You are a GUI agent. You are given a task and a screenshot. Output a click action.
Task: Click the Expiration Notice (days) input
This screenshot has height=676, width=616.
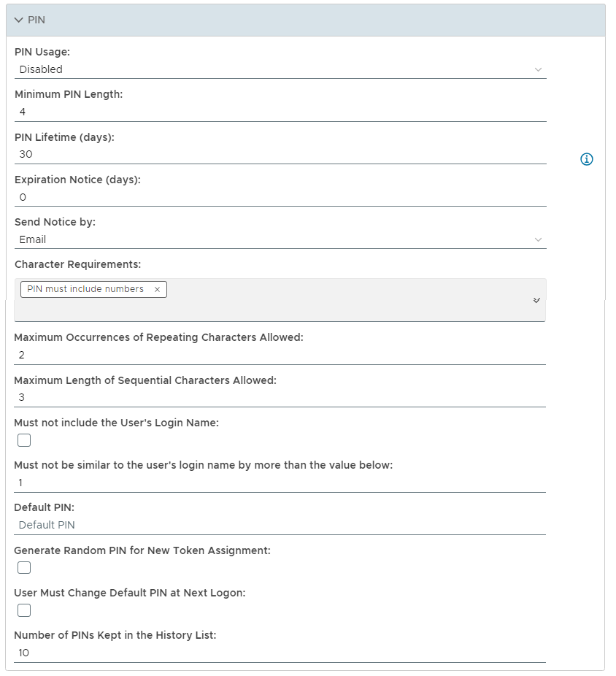tap(280, 197)
